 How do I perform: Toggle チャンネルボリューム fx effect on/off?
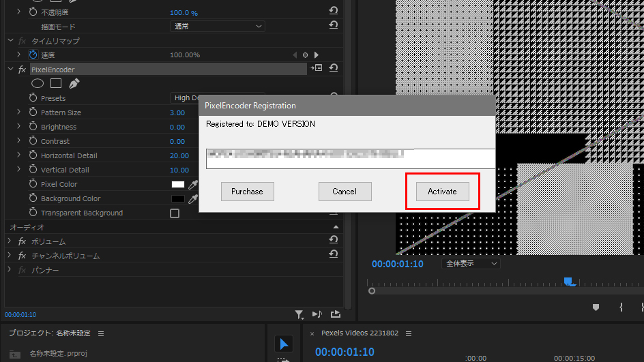[23, 256]
